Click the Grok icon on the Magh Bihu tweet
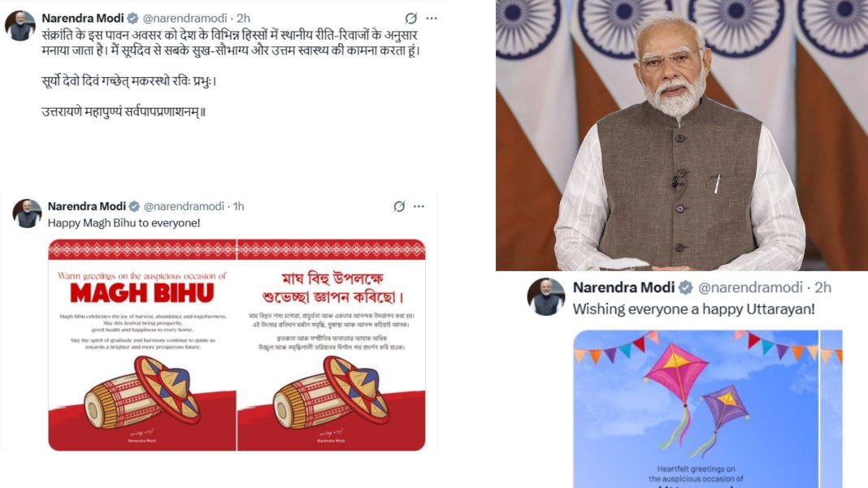The width and height of the screenshot is (868, 488). 399,206
